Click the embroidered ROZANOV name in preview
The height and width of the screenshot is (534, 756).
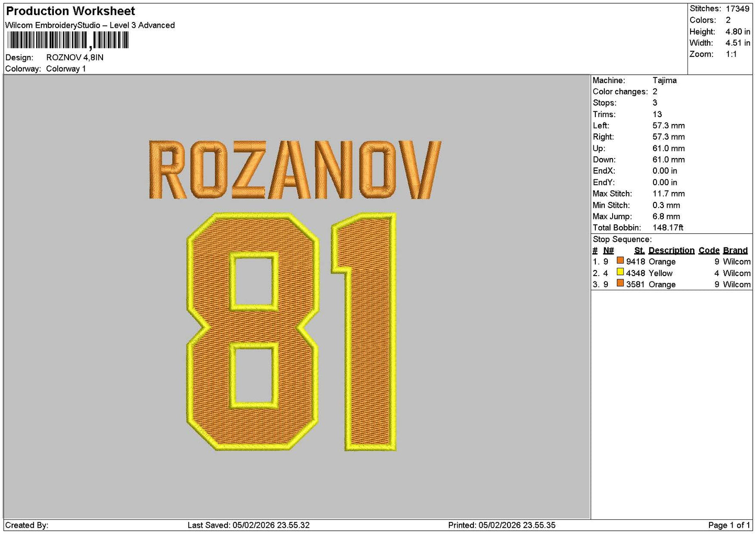[295, 170]
